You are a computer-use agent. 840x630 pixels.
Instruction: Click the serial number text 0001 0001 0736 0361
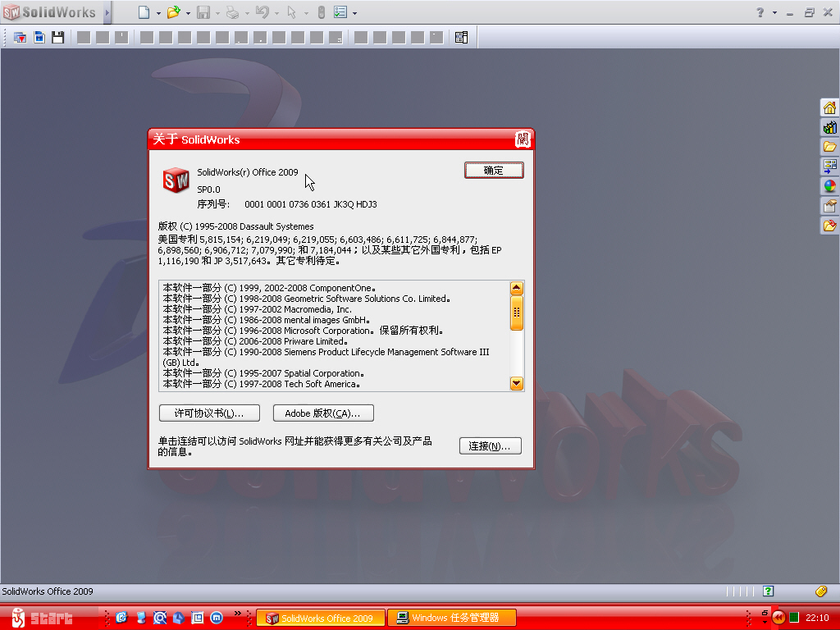287,204
